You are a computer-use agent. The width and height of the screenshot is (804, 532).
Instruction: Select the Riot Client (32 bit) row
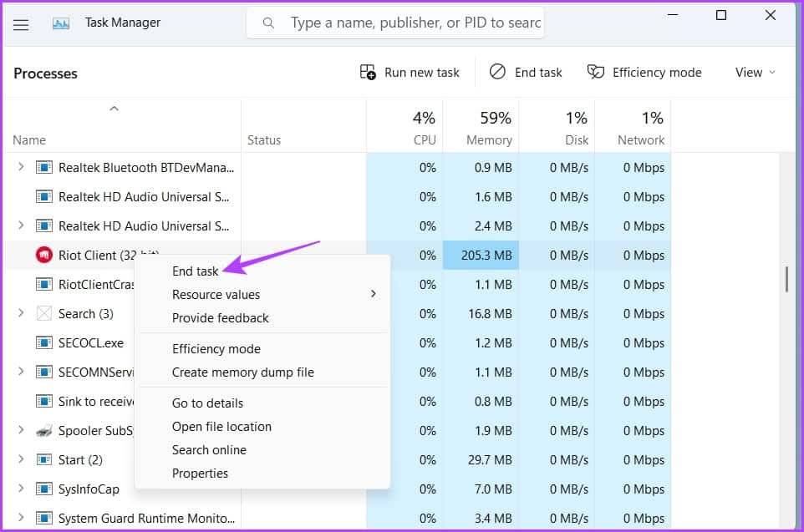tap(338, 255)
